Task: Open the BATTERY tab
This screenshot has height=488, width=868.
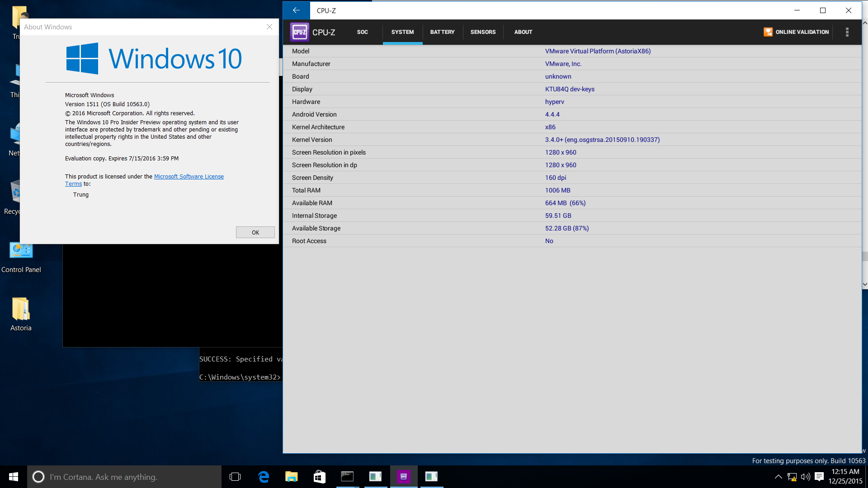Action: 443,32
